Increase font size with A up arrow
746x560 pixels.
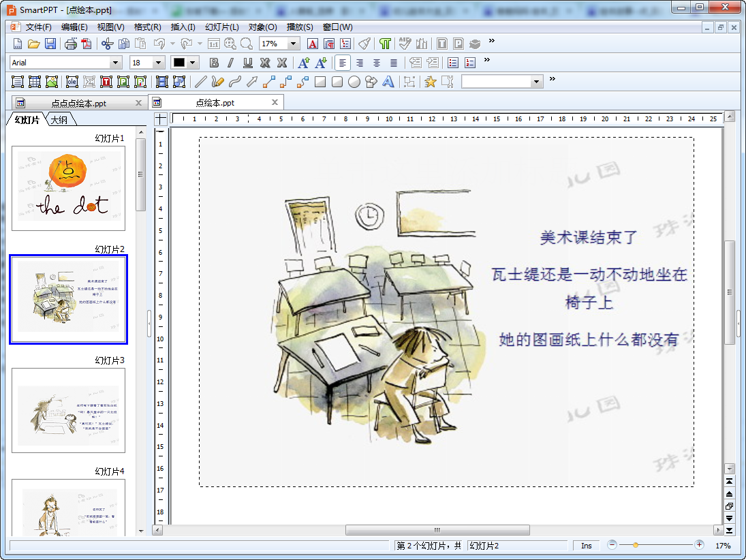point(304,63)
